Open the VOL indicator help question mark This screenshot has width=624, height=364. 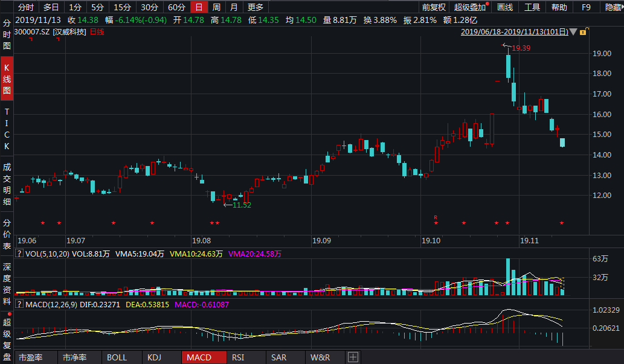[19, 254]
